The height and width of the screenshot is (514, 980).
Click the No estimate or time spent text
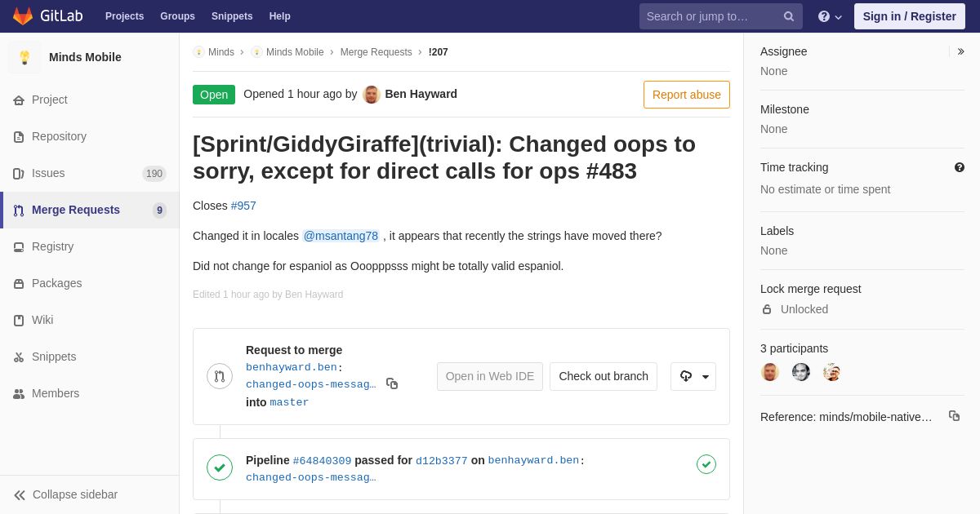tap(826, 189)
